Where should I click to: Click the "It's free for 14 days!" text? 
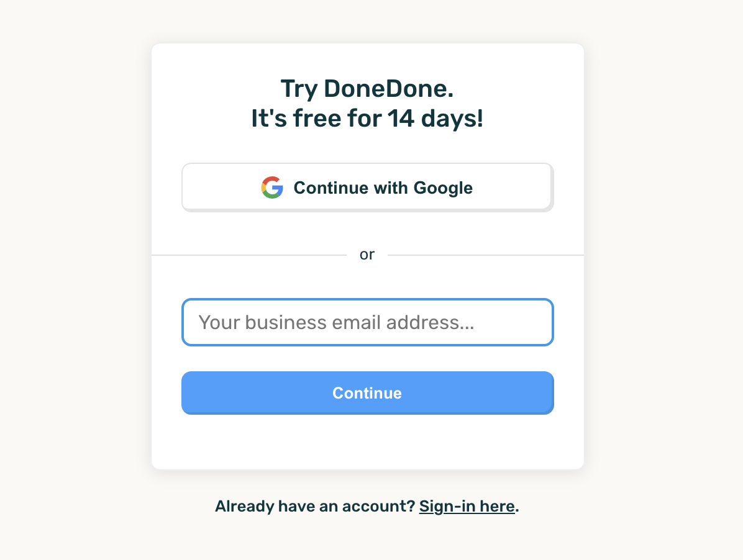(x=367, y=119)
